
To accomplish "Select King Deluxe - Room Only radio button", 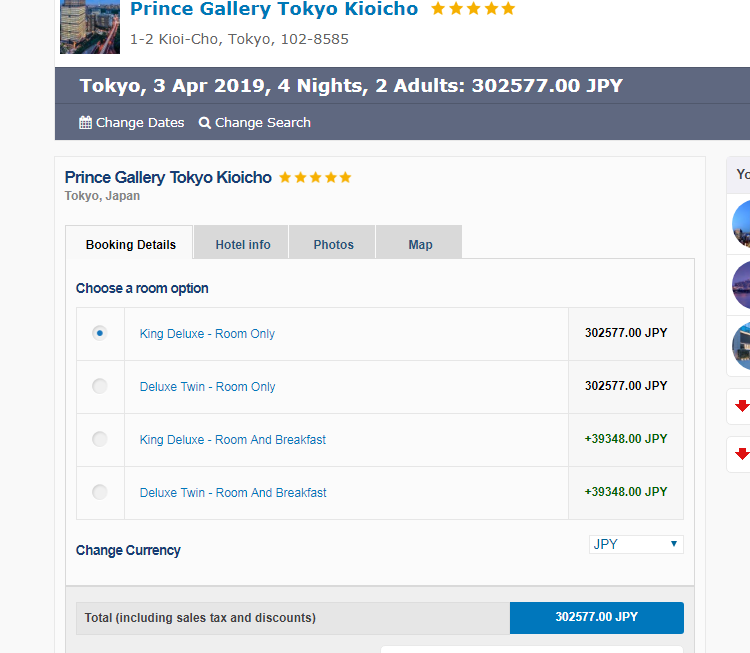I will point(99,333).
